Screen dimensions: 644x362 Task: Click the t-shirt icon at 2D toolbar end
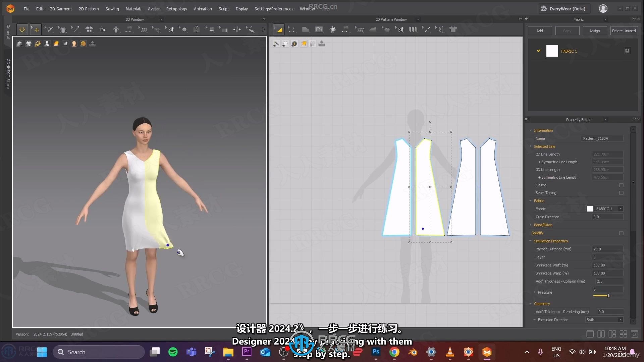pyautogui.click(x=453, y=29)
